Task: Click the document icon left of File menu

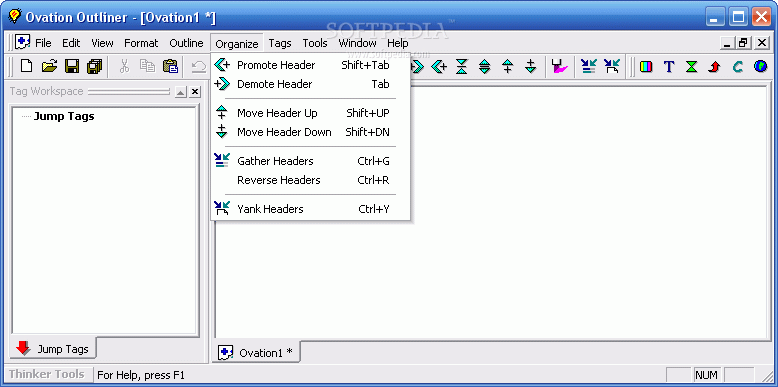Action: click(23, 43)
